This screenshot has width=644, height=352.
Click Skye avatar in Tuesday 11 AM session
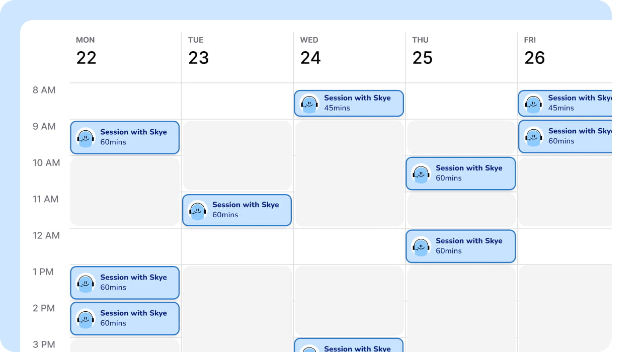[x=198, y=210]
